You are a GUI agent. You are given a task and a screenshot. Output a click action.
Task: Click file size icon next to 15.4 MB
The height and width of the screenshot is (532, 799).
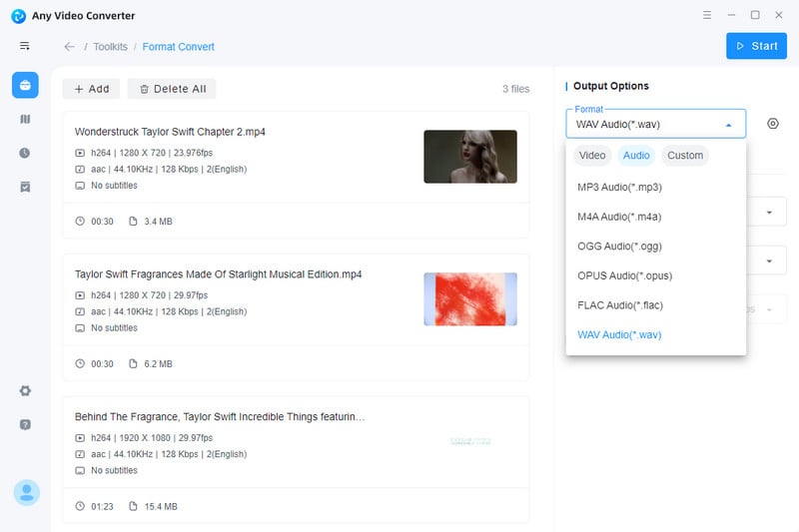pos(133,506)
